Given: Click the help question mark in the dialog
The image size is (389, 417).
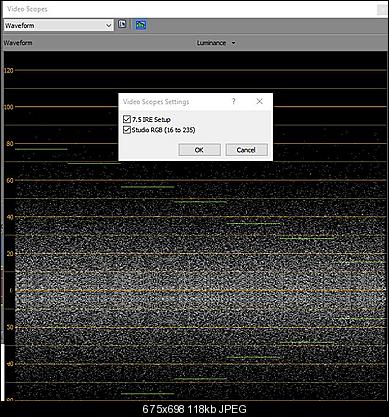Looking at the screenshot, I should pos(234,101).
